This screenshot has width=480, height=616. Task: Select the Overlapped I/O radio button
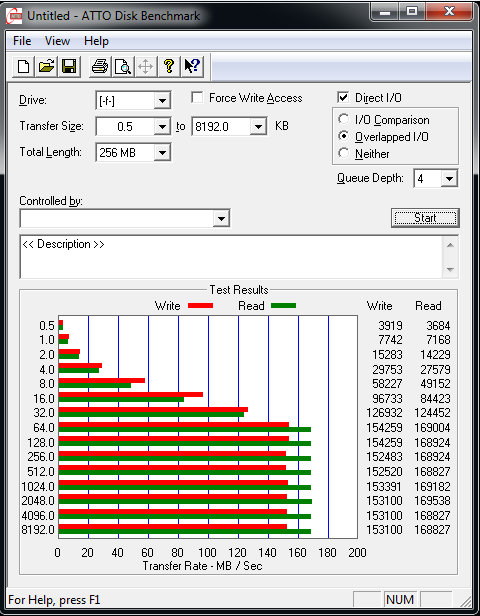343,136
